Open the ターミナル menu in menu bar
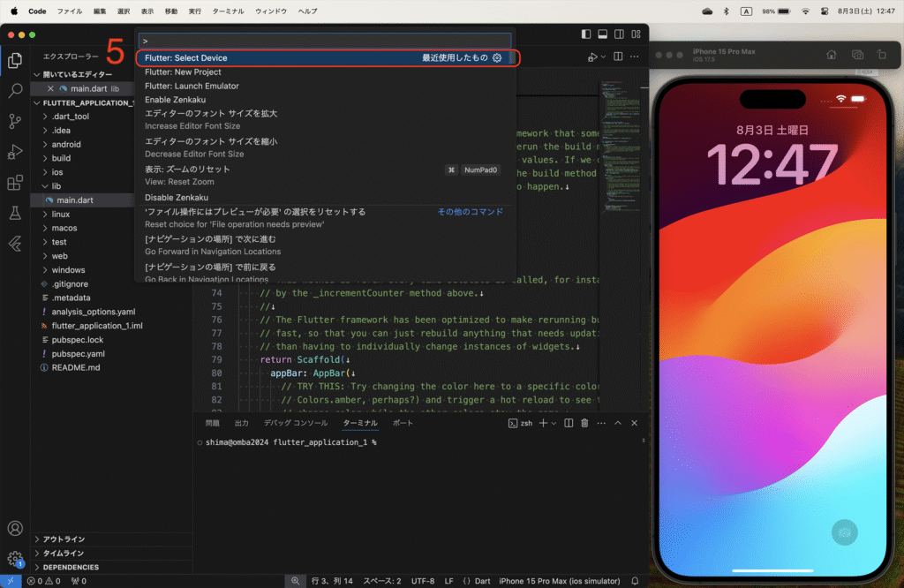Screen dimensions: 904x588 pyautogui.click(x=228, y=11)
